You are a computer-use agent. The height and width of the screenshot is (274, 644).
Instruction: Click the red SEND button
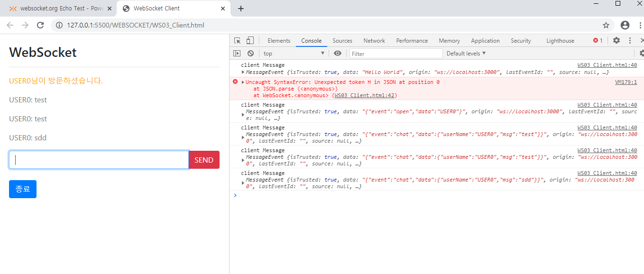click(204, 160)
